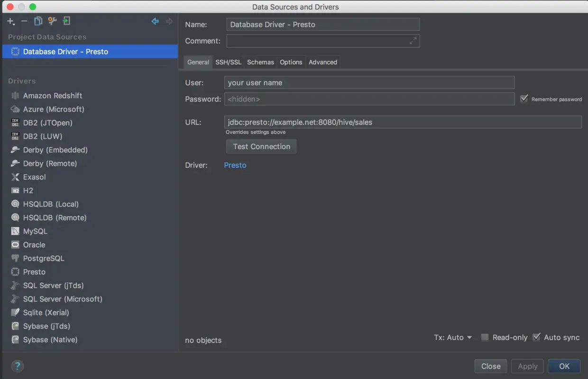Click the help question mark button
Screen dimensions: 588x379
(x=18, y=366)
